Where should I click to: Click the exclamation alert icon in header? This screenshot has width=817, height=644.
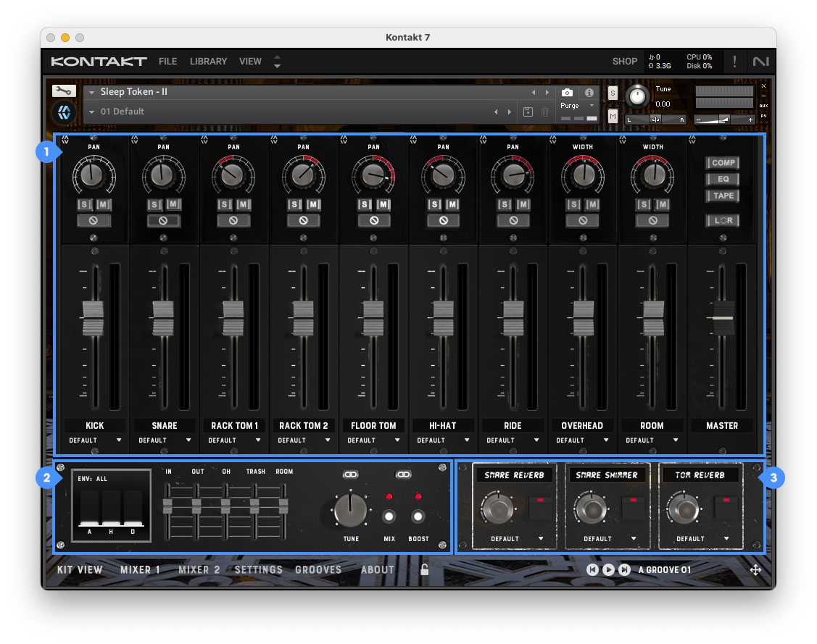[734, 62]
